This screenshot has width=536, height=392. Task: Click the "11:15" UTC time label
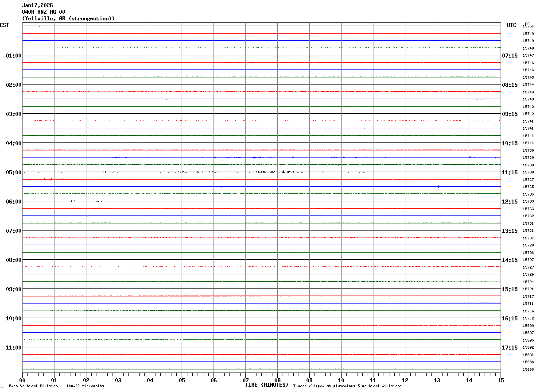[x=510, y=173]
